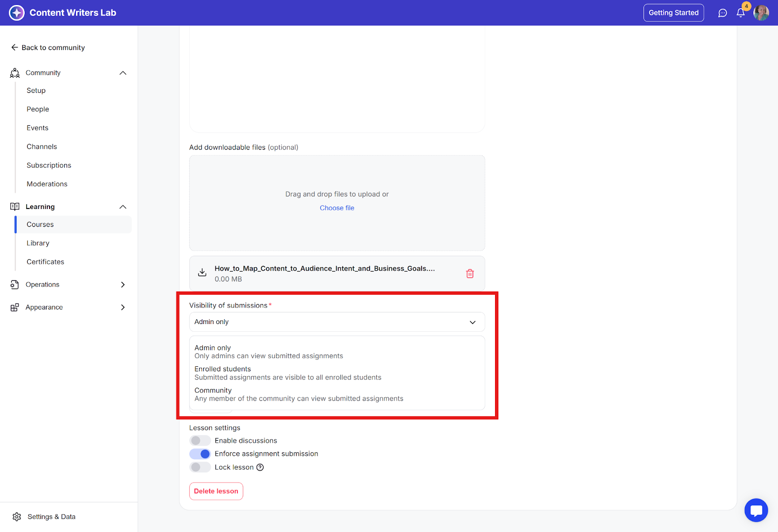Click the uploaded file name How_to_Map_Content

(325, 269)
